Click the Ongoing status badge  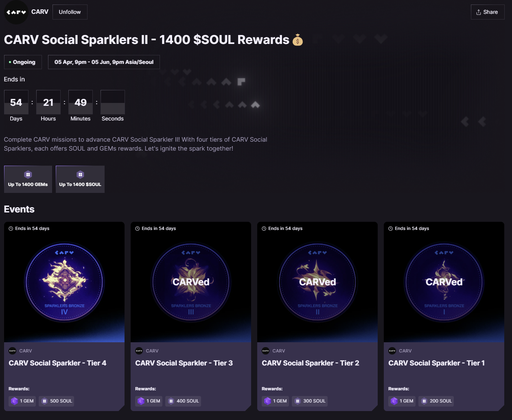pos(22,62)
